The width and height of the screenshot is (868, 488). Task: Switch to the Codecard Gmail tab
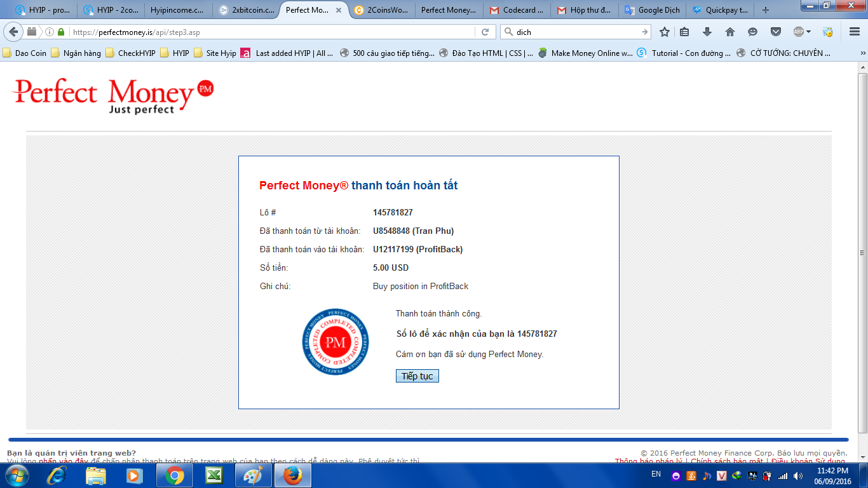pyautogui.click(x=517, y=10)
